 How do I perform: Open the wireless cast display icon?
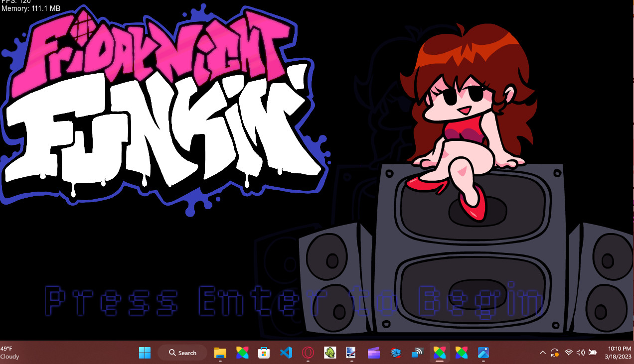coord(418,353)
